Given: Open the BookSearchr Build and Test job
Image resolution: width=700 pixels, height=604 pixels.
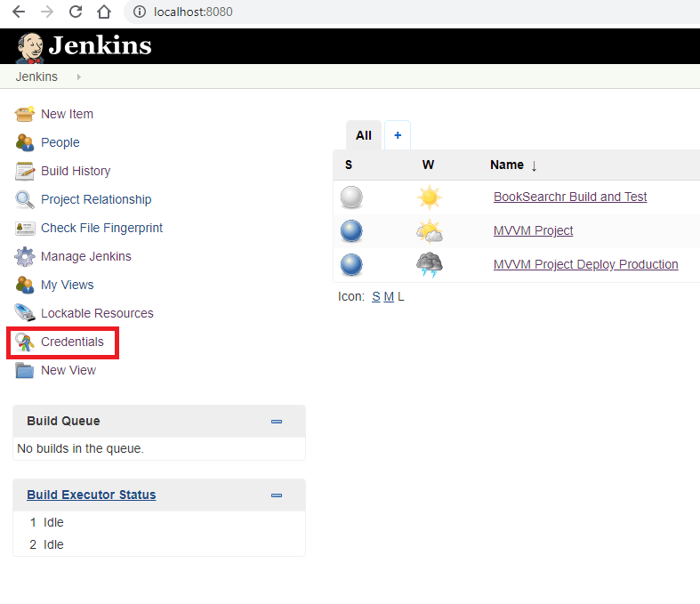Looking at the screenshot, I should tap(570, 197).
